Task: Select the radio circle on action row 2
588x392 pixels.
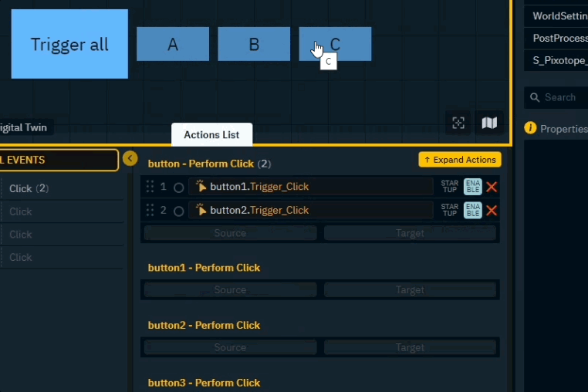Action: tap(178, 211)
